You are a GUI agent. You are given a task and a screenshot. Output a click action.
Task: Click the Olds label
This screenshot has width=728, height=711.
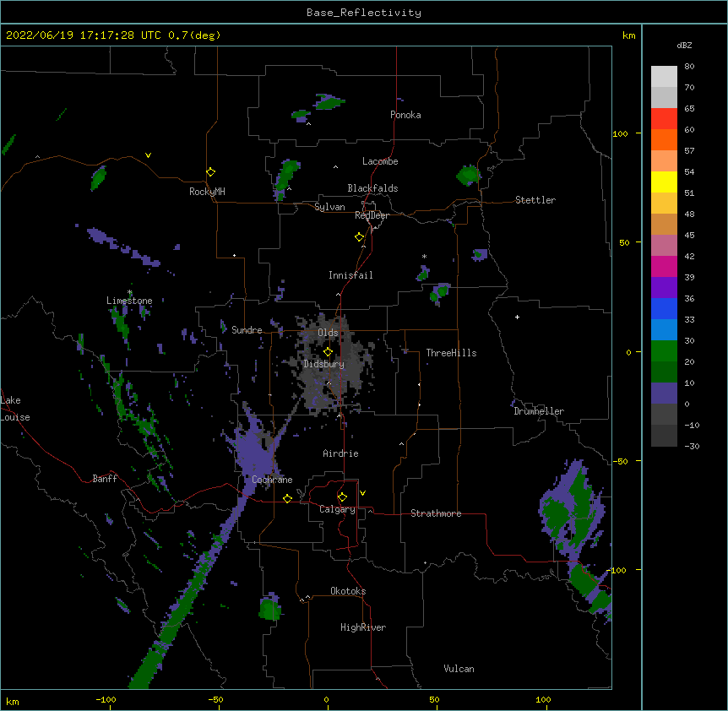coord(328,333)
